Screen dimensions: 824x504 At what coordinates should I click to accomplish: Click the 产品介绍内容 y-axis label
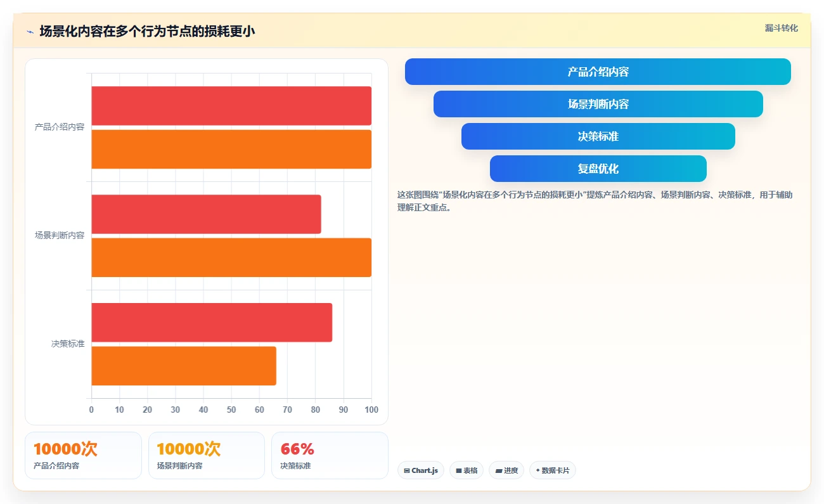click(60, 127)
